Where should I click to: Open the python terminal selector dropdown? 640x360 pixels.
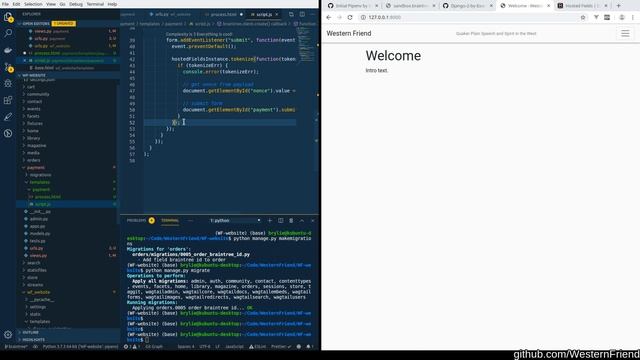click(x=235, y=220)
